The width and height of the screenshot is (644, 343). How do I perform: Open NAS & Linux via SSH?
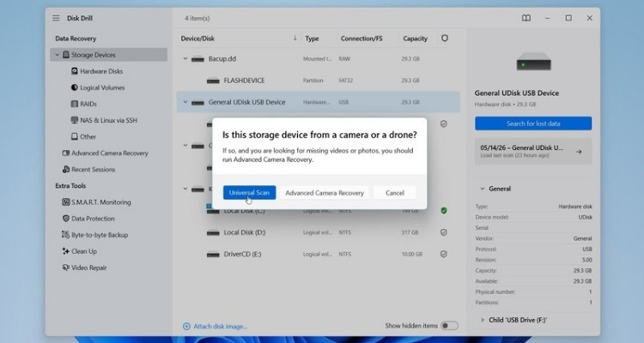click(x=108, y=120)
